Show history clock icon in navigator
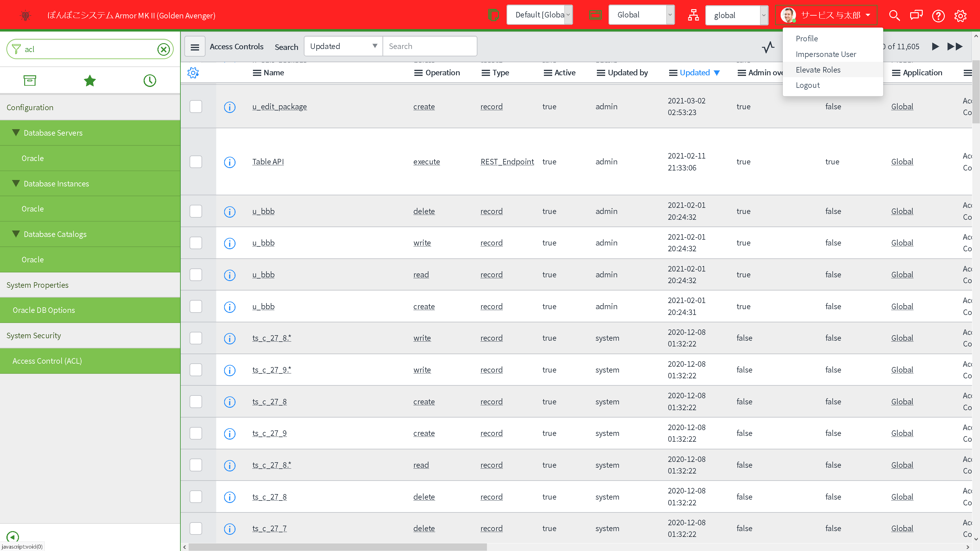Screen dimensions: 980x551 coord(149,81)
